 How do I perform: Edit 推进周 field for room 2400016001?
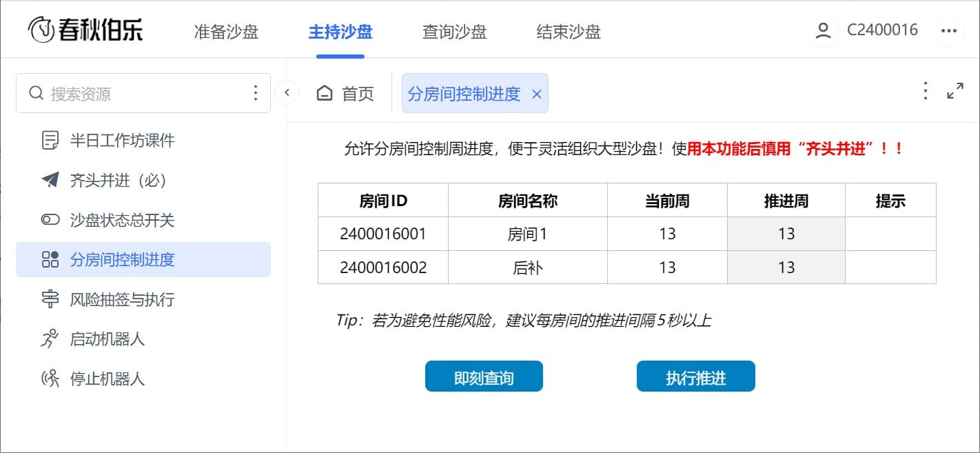[x=786, y=234]
